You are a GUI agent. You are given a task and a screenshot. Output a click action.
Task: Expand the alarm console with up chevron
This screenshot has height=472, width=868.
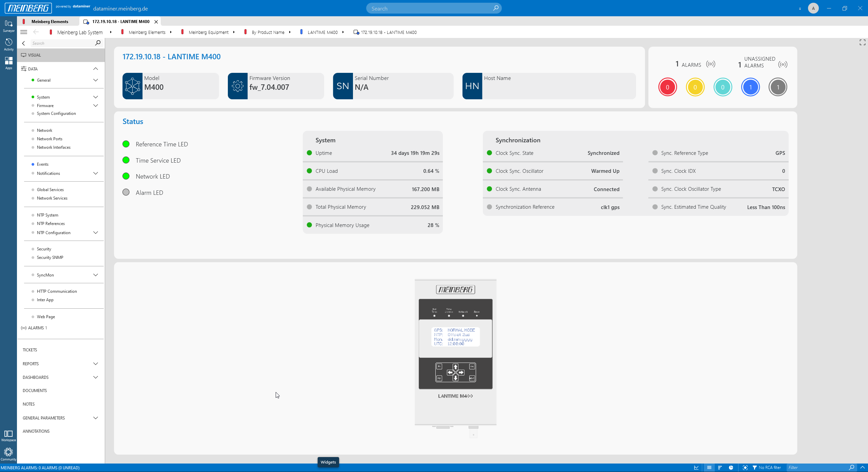[x=862, y=468]
